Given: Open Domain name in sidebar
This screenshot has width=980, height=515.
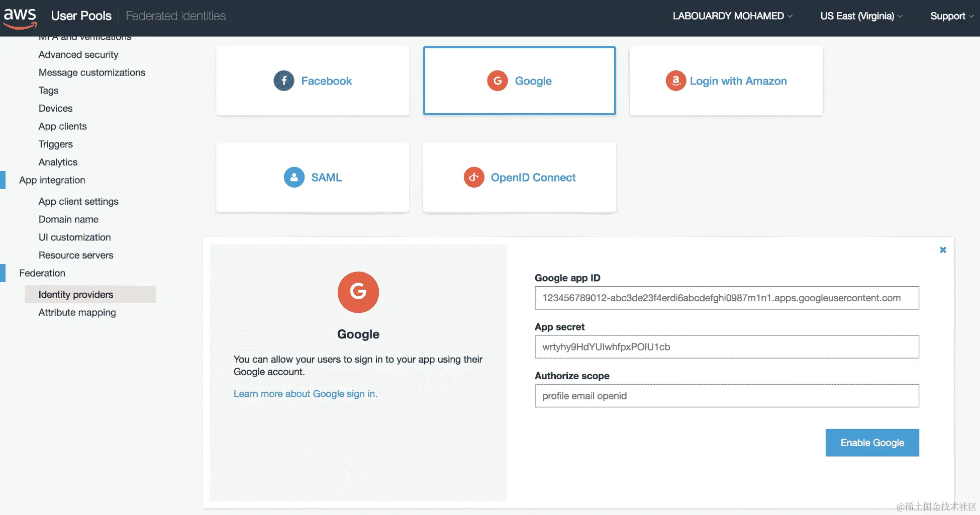Looking at the screenshot, I should [68, 219].
